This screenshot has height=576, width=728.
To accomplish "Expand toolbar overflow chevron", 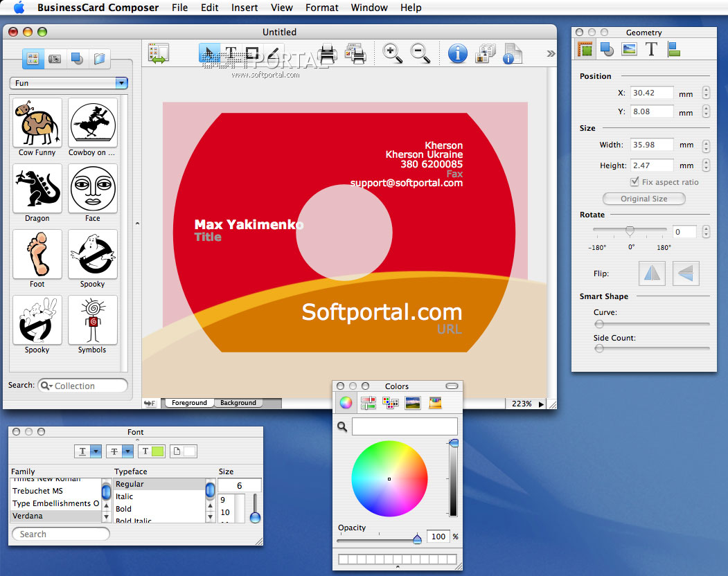I will [551, 53].
